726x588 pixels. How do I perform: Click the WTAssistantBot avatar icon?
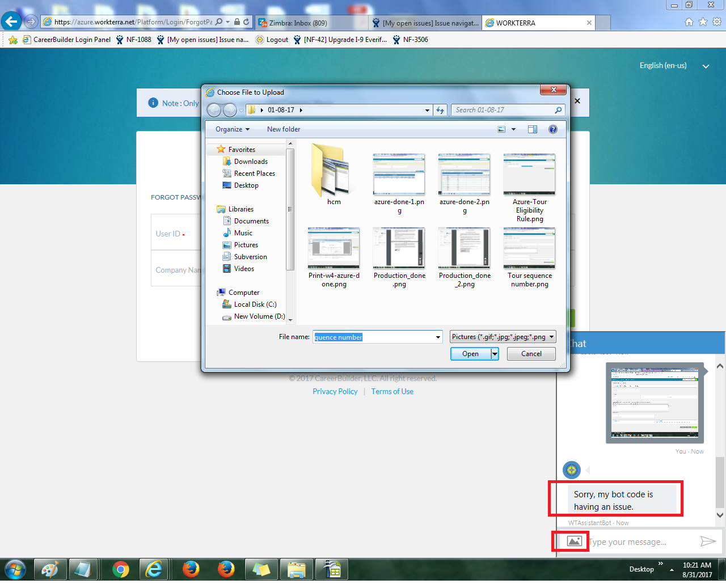point(571,470)
